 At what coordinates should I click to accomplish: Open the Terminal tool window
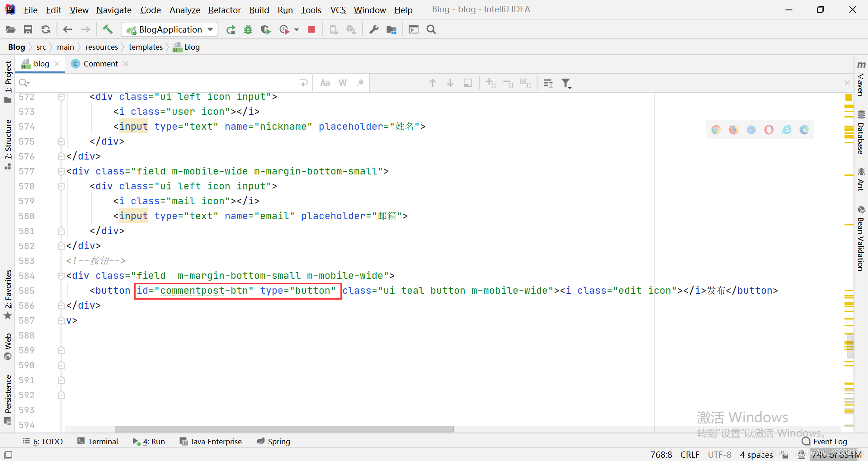[x=98, y=442]
